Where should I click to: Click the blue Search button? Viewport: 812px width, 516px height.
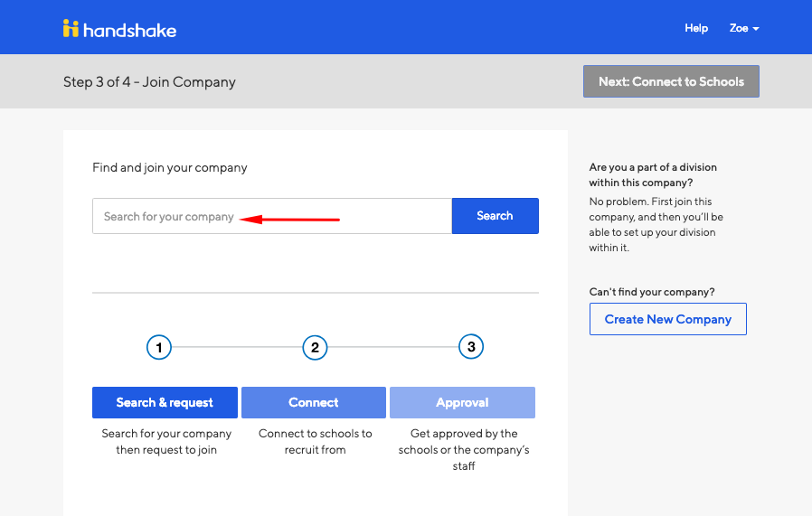tap(496, 216)
